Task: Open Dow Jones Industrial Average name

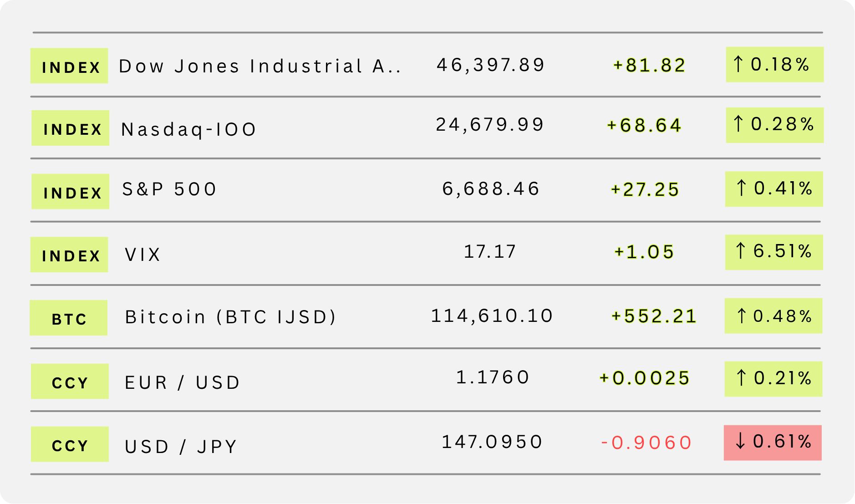Action: pyautogui.click(x=260, y=66)
